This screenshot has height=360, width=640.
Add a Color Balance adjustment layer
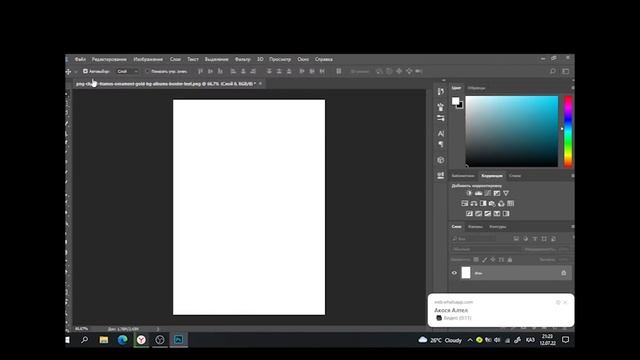pos(474,203)
